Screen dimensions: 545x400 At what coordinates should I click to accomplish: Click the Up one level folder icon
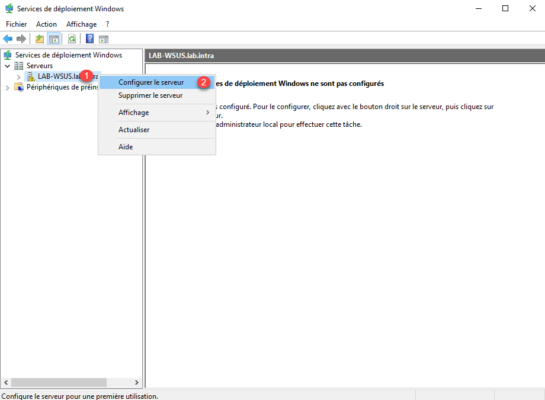tap(40, 39)
